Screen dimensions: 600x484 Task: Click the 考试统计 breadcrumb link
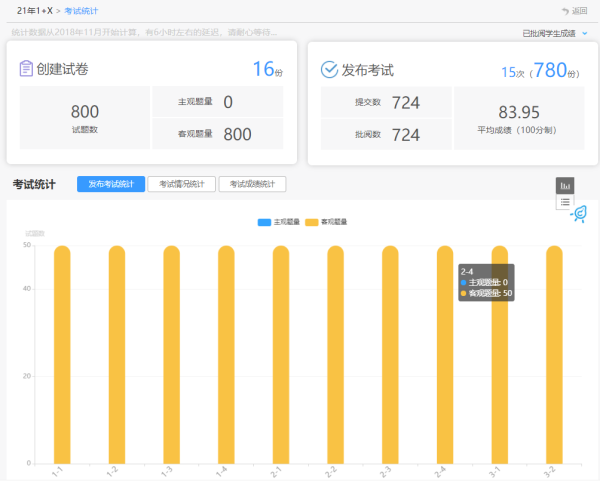coord(81,11)
